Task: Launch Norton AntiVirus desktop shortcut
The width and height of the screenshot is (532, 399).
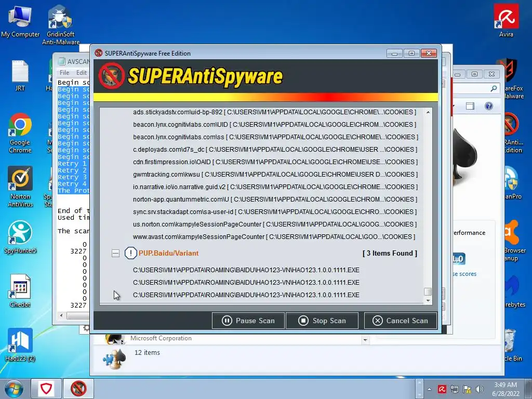Action: pos(20,187)
